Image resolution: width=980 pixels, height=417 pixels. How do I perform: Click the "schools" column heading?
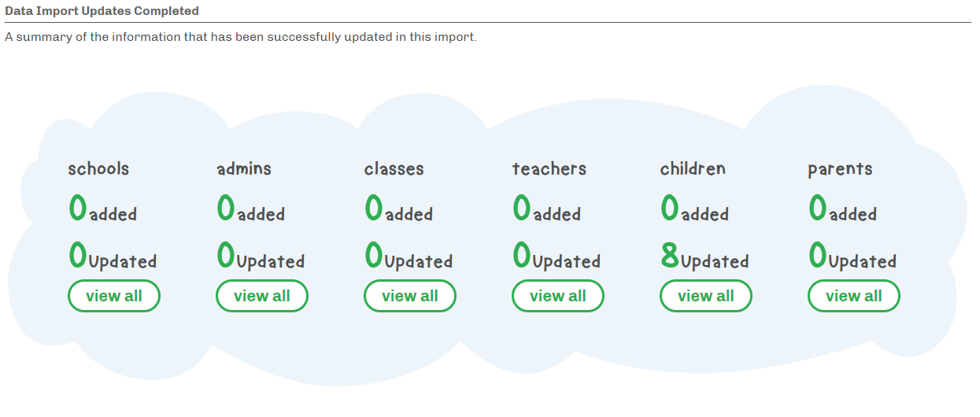point(98,168)
